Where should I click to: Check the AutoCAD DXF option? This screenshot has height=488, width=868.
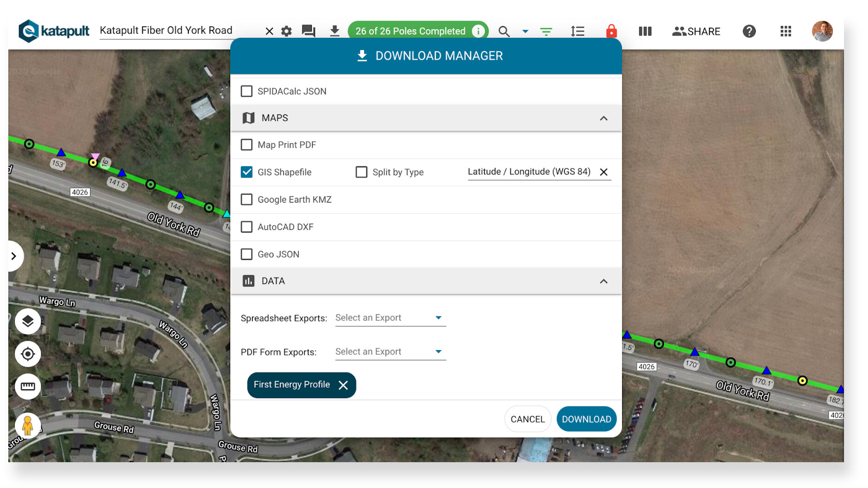tap(247, 227)
